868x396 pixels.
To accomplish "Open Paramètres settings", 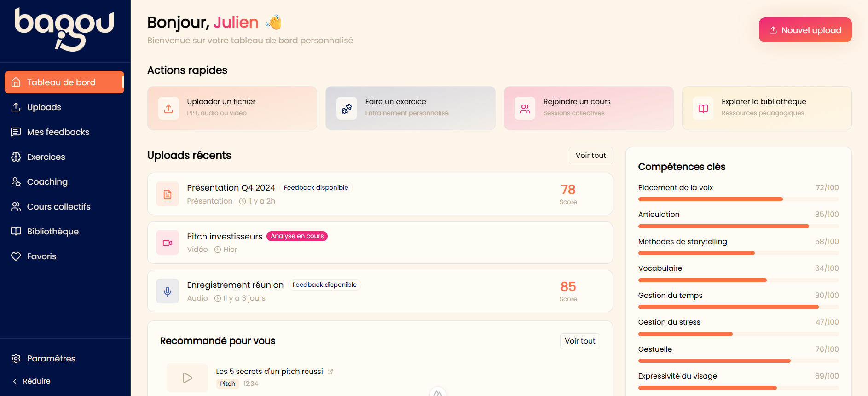I will point(51,359).
